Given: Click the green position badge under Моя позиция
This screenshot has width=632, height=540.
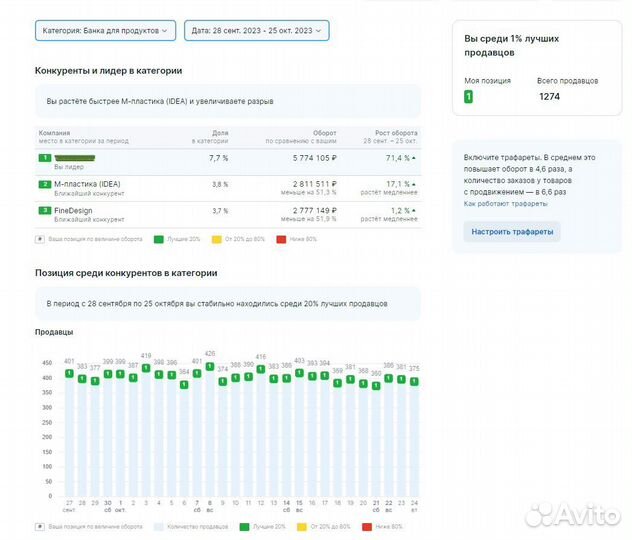Looking at the screenshot, I should pos(469,97).
